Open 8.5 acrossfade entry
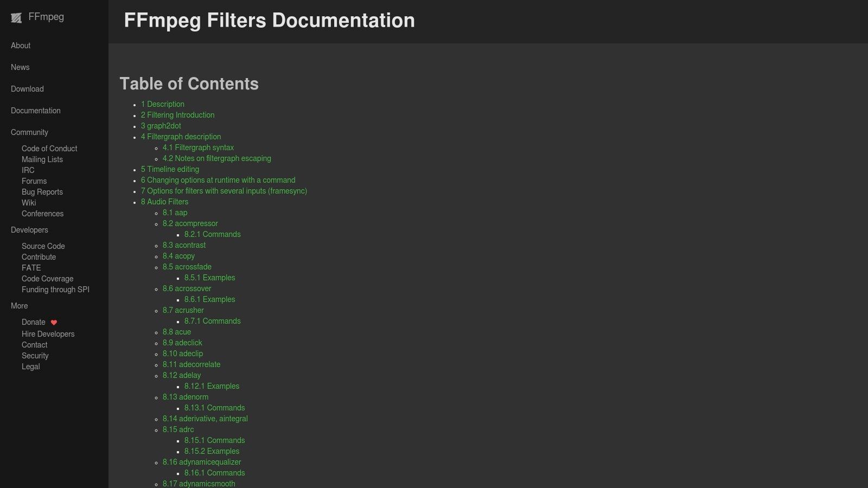The width and height of the screenshot is (868, 488). click(x=187, y=267)
